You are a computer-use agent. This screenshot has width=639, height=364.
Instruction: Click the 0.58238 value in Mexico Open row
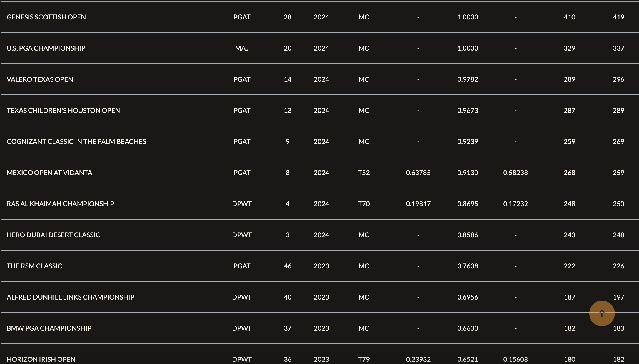[x=515, y=173]
